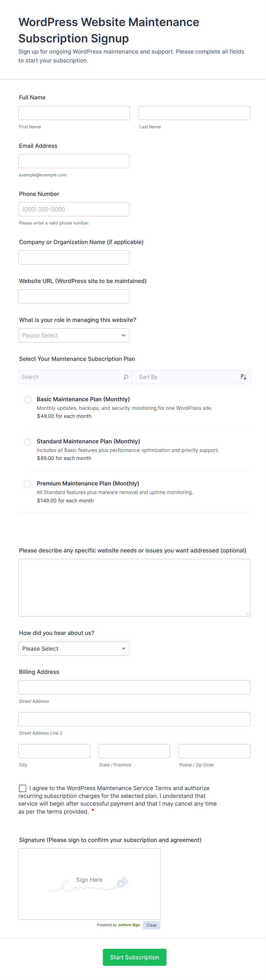Viewport: 266px width, 980px height.
Task: Open the Jotform Sign link
Action: (x=129, y=925)
